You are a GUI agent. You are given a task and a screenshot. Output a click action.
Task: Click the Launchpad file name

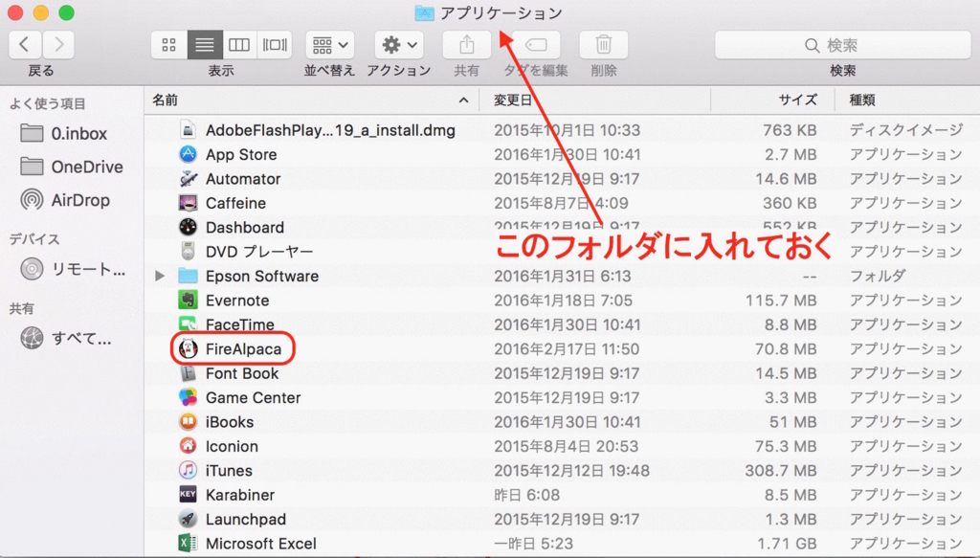246,520
